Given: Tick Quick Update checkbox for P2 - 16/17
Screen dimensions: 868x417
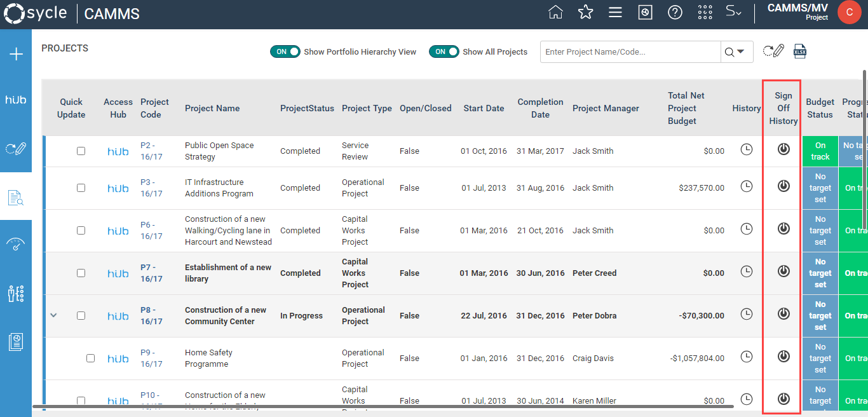Looking at the screenshot, I should coord(81,151).
